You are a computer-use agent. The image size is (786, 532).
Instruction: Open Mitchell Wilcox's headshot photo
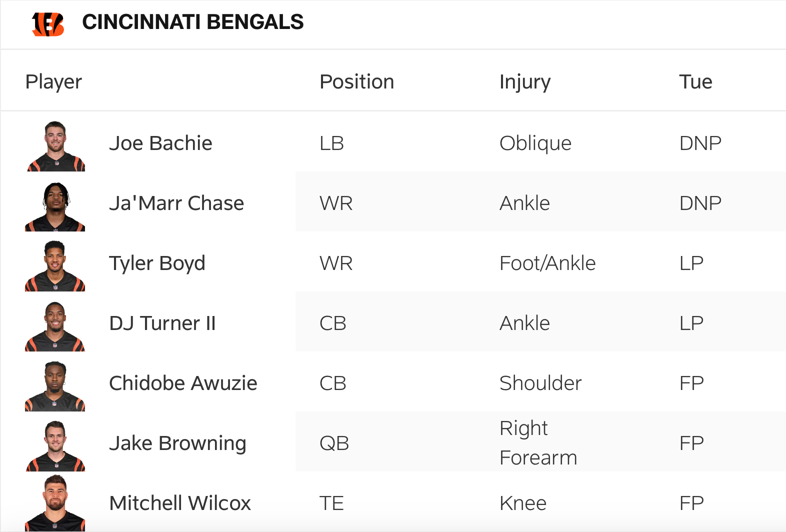coord(55,503)
